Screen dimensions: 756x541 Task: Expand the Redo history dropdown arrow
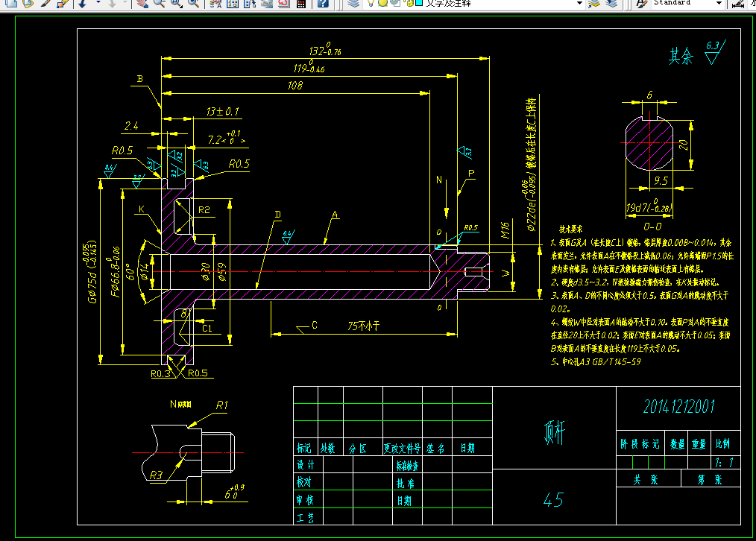(125, 3)
